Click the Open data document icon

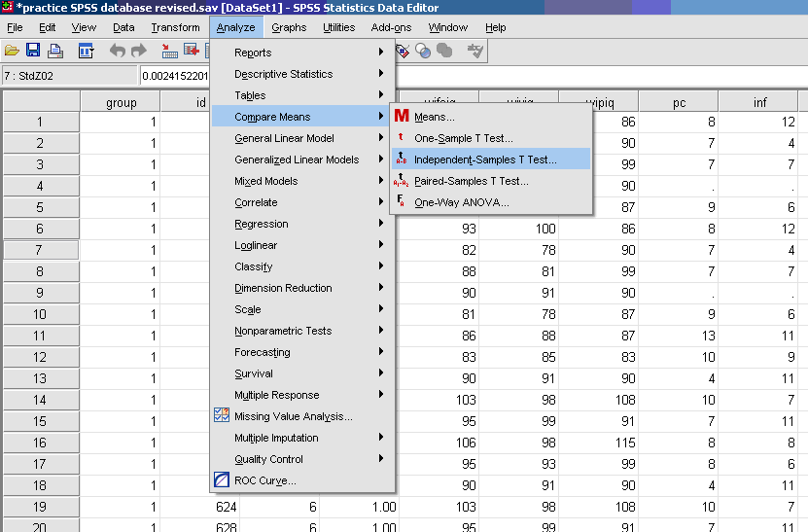click(x=12, y=51)
